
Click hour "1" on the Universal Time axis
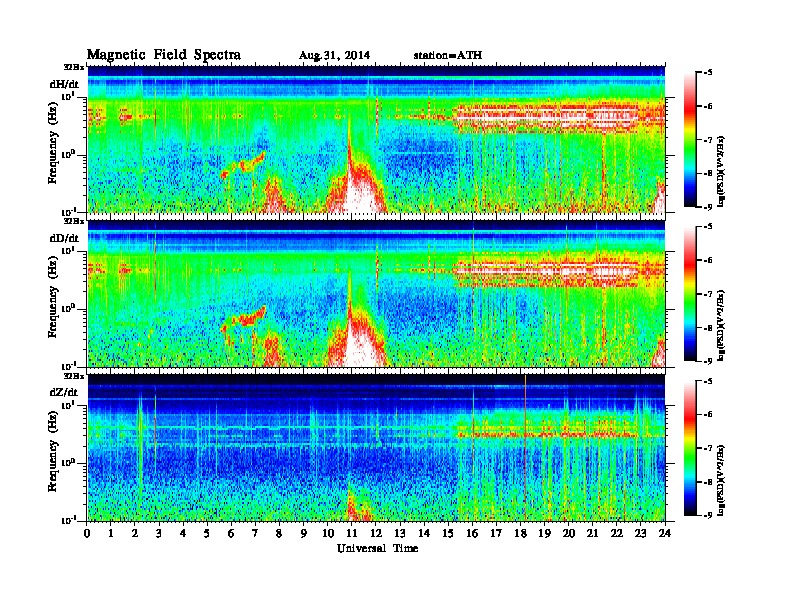[x=111, y=533]
